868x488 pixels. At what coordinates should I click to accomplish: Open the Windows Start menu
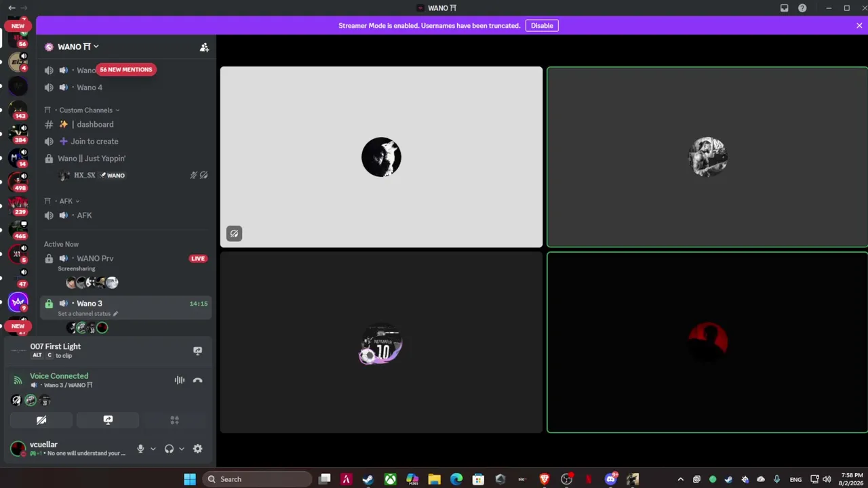pyautogui.click(x=190, y=479)
